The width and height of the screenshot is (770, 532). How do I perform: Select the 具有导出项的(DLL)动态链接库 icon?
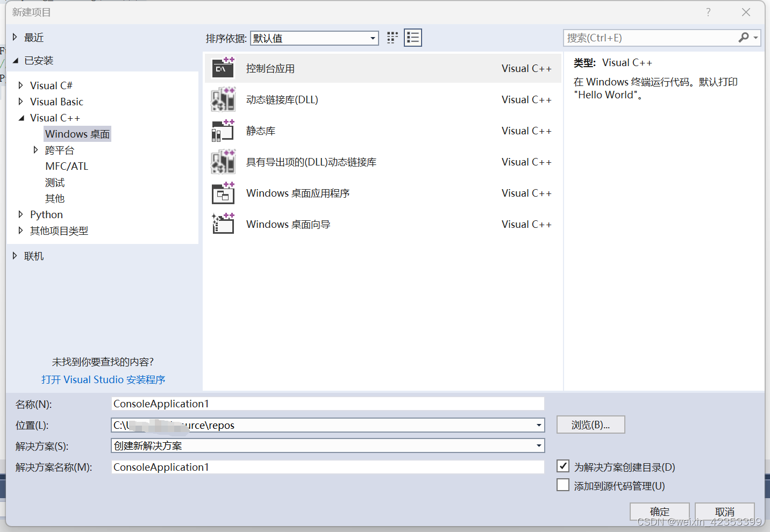[223, 162]
